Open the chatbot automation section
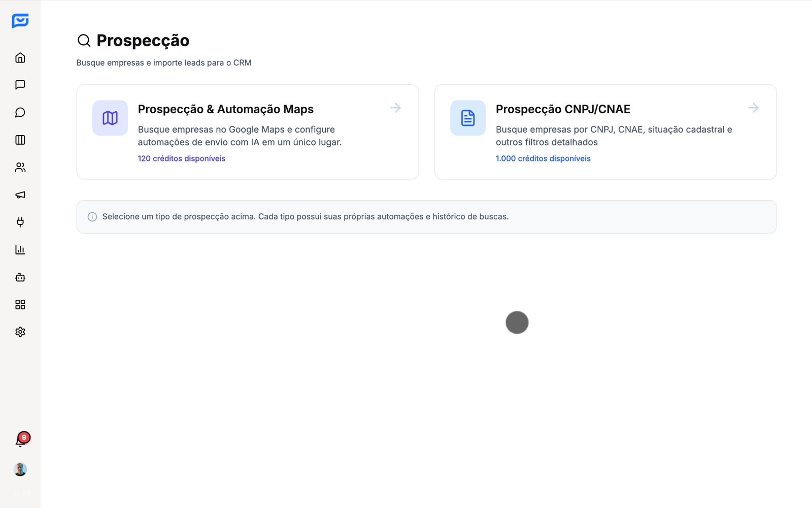 [20, 277]
